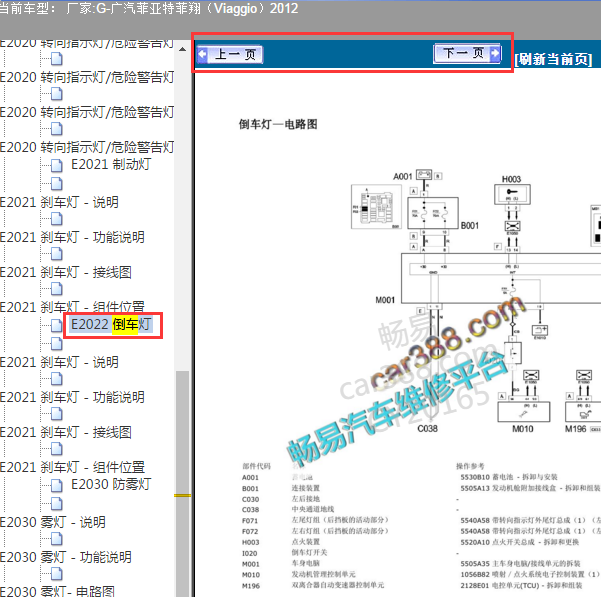Click the 操作参考 column header

click(x=470, y=466)
